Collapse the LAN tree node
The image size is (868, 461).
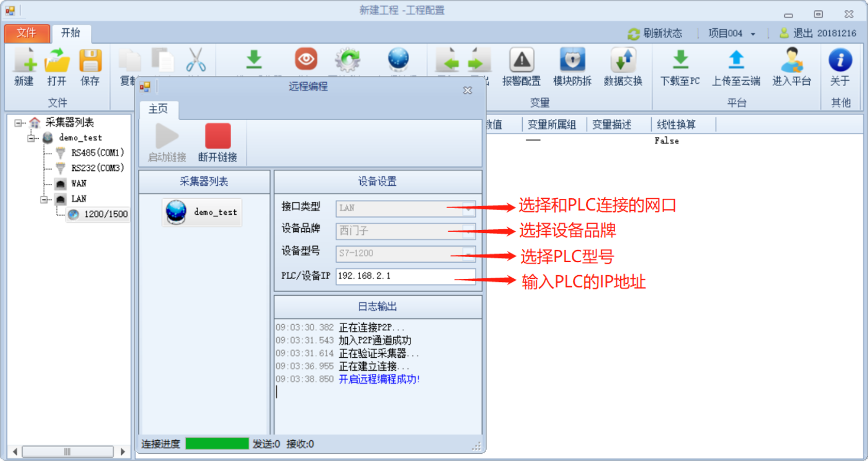pos(44,199)
